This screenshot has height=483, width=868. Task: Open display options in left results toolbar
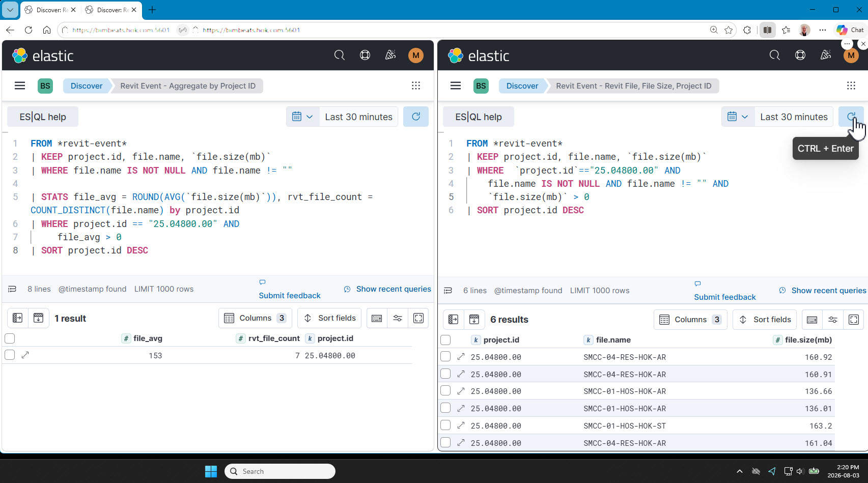(398, 318)
